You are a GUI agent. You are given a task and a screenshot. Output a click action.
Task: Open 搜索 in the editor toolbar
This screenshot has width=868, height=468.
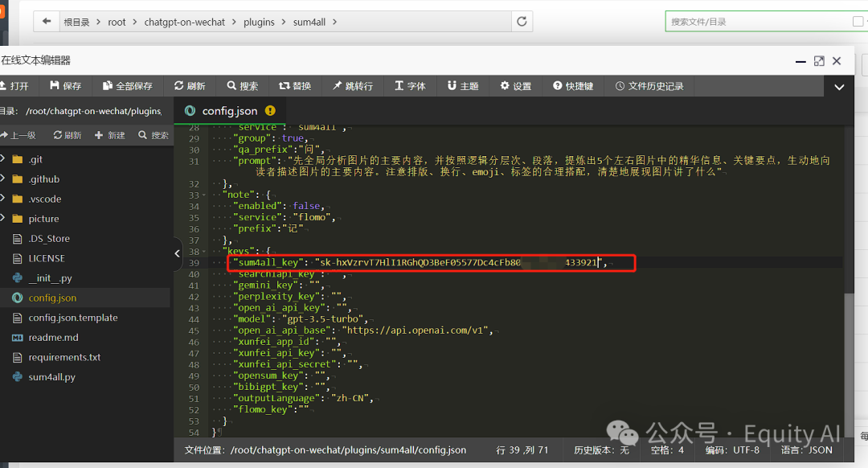pos(243,86)
